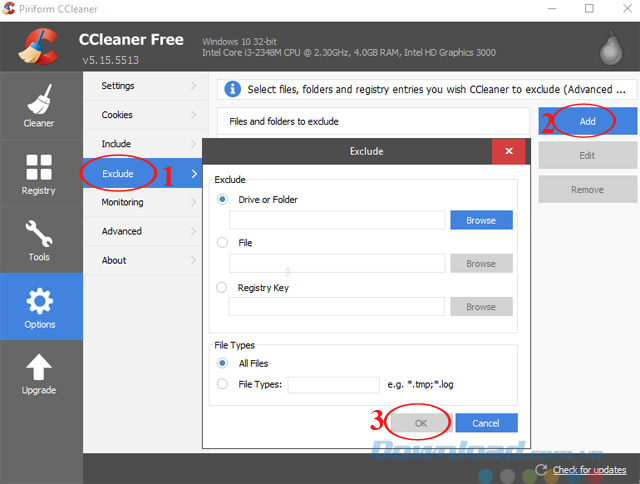Focus the Drive or Folder path field

[x=337, y=220]
